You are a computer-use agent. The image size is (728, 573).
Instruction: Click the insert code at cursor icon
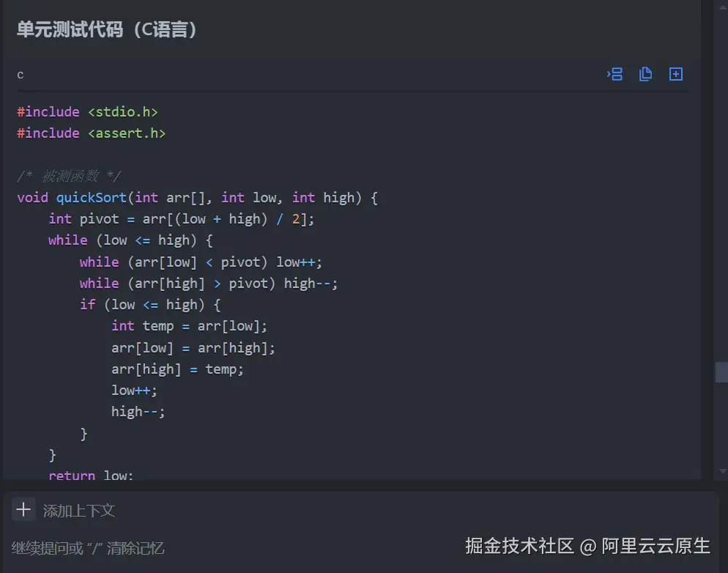point(615,74)
